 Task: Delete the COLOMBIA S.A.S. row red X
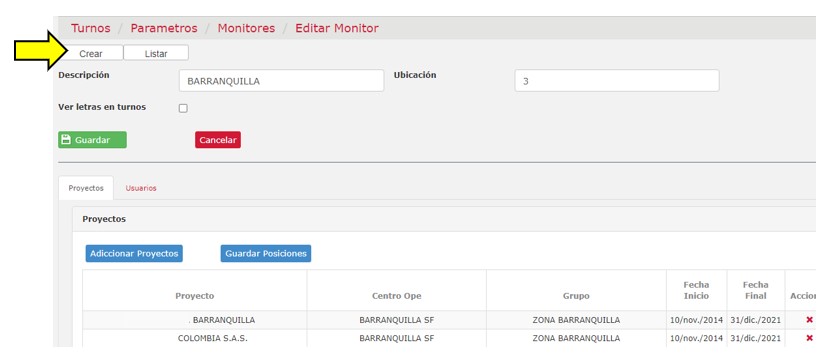(809, 338)
